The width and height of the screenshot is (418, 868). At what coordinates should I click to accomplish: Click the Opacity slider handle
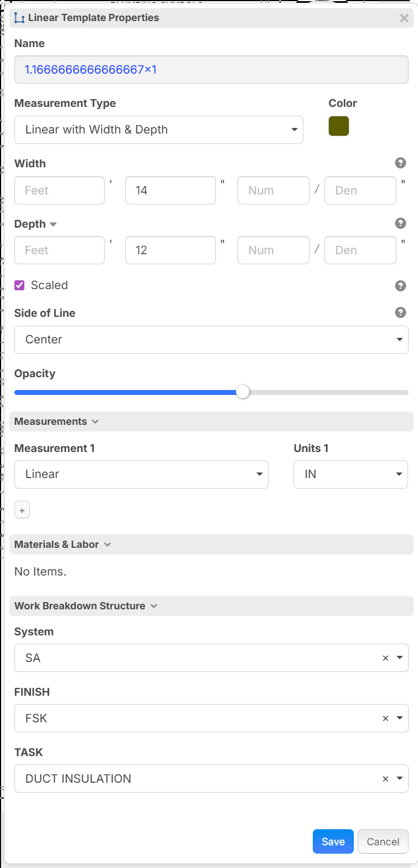[x=242, y=392]
